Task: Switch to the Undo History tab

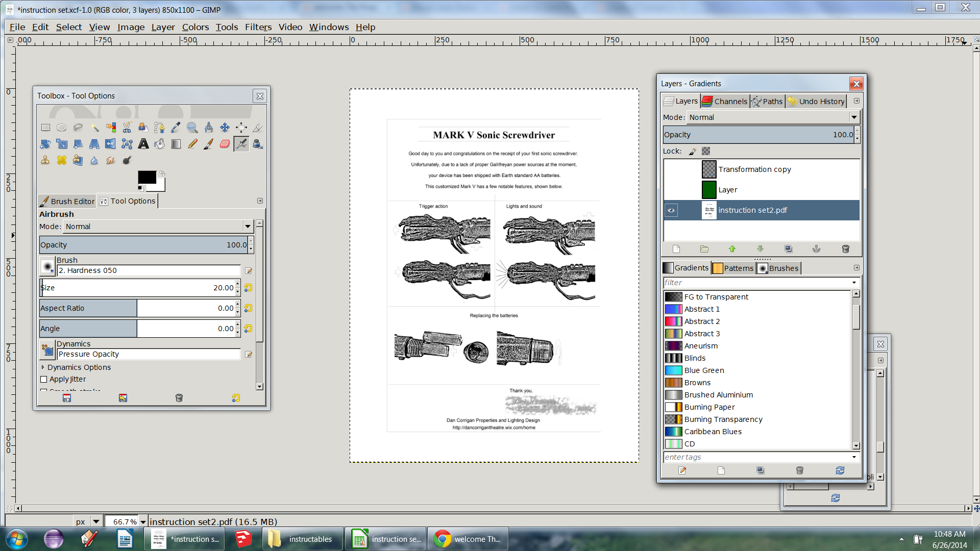Action: pyautogui.click(x=816, y=101)
